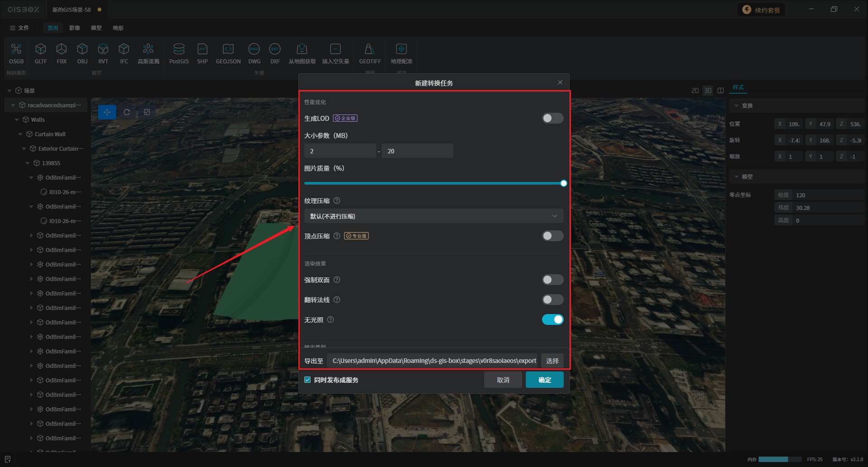Click the RVT import icon
The width and height of the screenshot is (868, 467).
point(103,49)
